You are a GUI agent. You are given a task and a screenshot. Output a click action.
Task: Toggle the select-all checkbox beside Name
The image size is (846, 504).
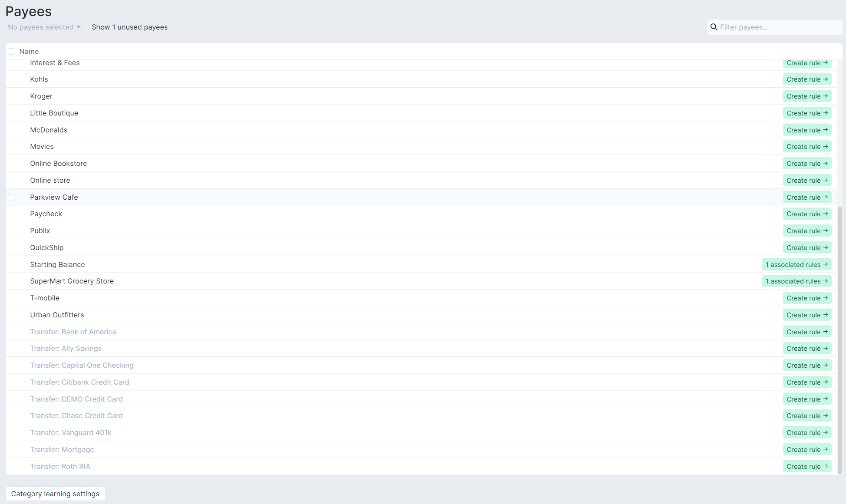pos(11,51)
